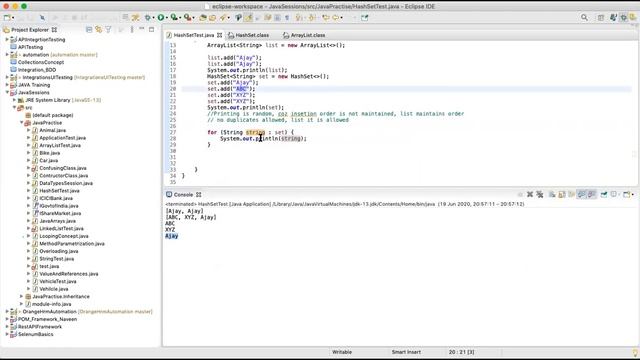Maximize the Project Explorer view
The height and width of the screenshot is (360, 640).
pos(151,30)
